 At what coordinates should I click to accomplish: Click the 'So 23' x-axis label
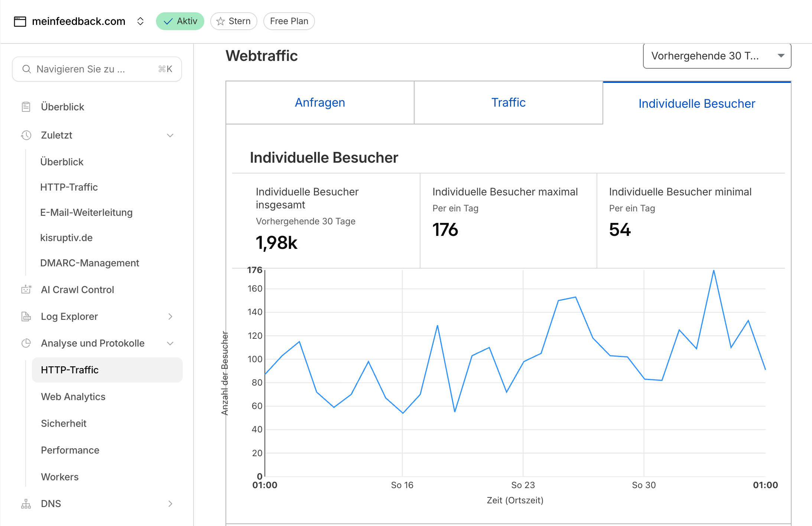click(523, 485)
